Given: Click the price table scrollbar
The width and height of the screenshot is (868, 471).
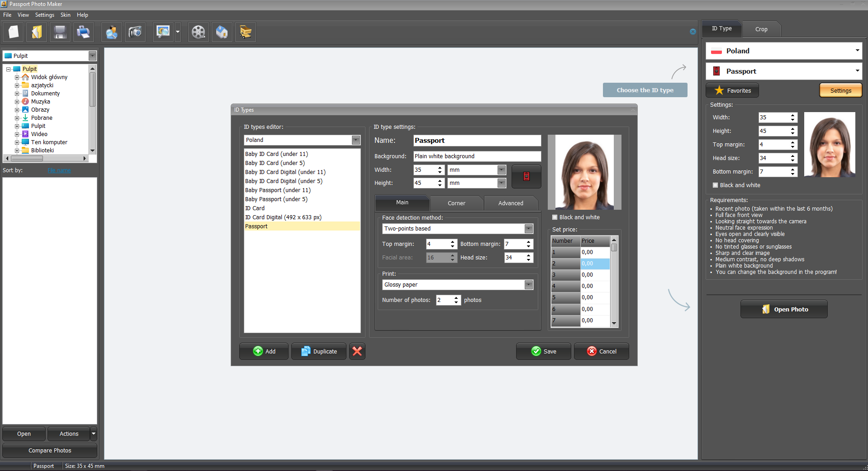Looking at the screenshot, I should pos(614,281).
